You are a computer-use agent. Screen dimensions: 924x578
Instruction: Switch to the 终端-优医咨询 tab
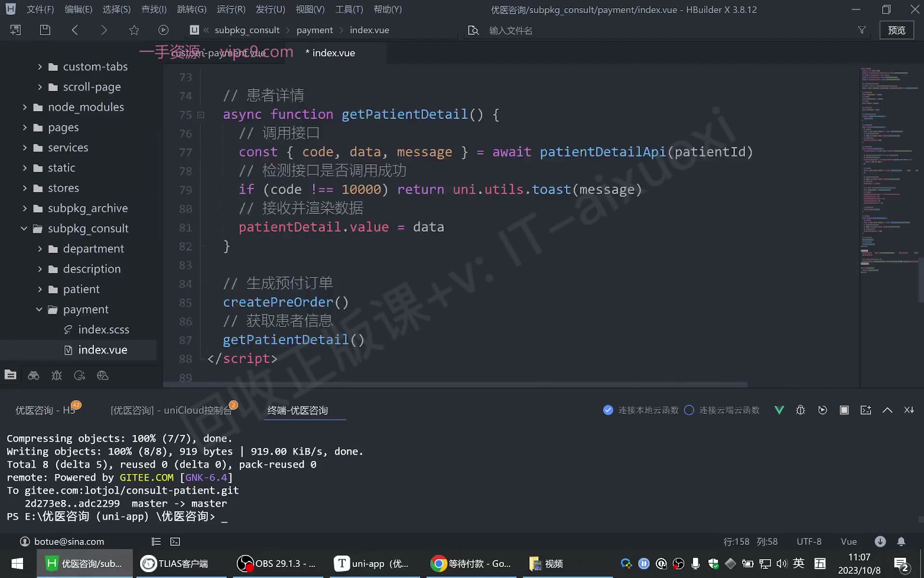[297, 410]
